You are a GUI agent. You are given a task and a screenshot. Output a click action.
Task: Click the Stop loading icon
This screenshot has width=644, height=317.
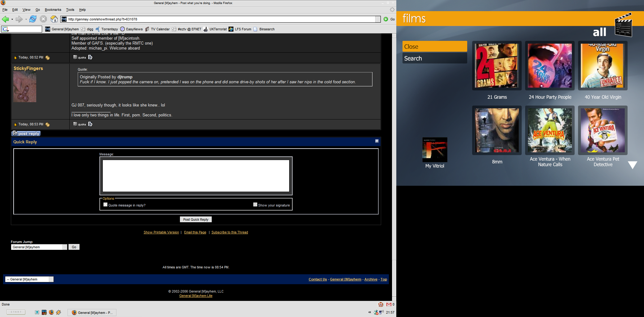click(43, 19)
